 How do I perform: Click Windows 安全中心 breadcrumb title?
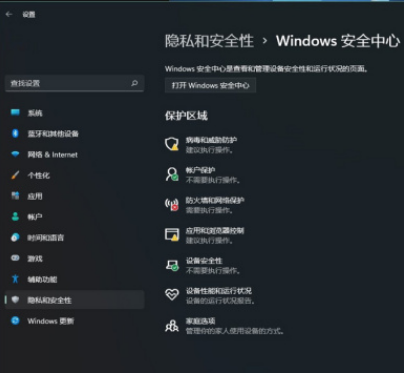(338, 41)
